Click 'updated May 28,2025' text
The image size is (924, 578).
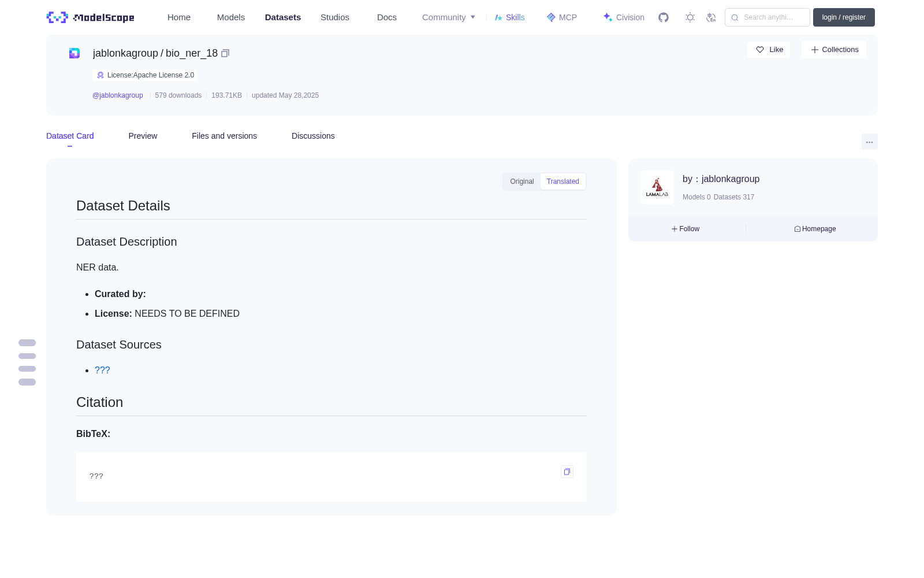pyautogui.click(x=285, y=95)
